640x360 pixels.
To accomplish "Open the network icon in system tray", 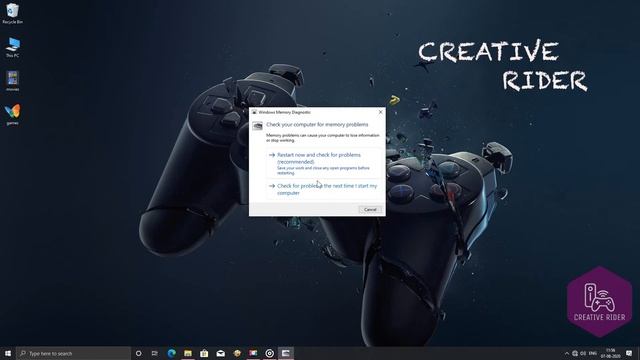I will (575, 353).
